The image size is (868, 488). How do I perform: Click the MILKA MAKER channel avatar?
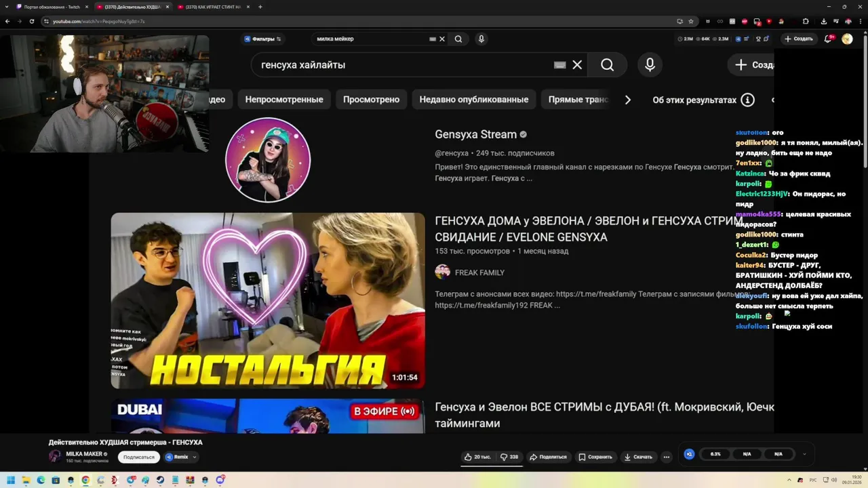(55, 456)
